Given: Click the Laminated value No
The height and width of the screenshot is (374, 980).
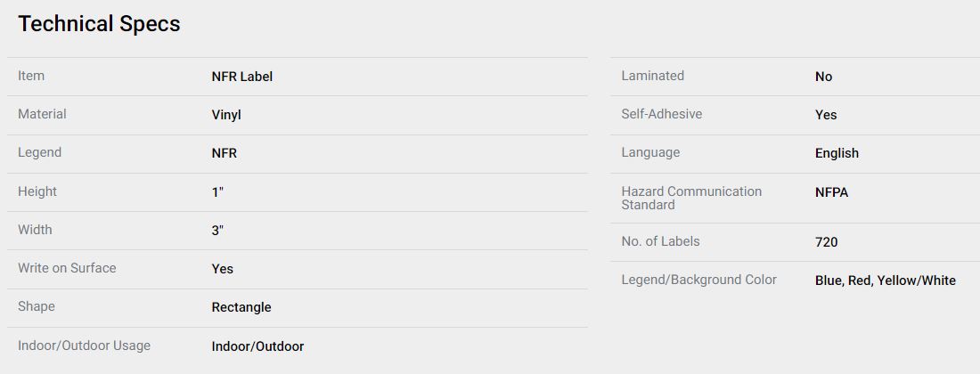Looking at the screenshot, I should coord(823,77).
